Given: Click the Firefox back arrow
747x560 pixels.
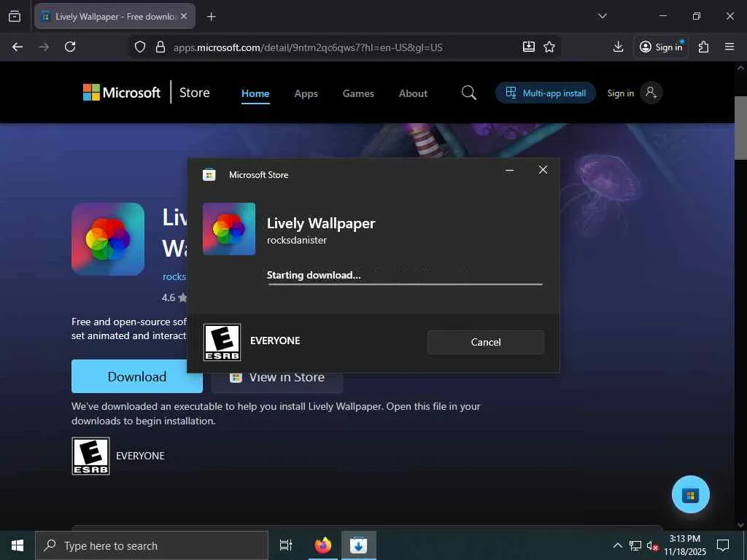Looking at the screenshot, I should click(x=18, y=47).
